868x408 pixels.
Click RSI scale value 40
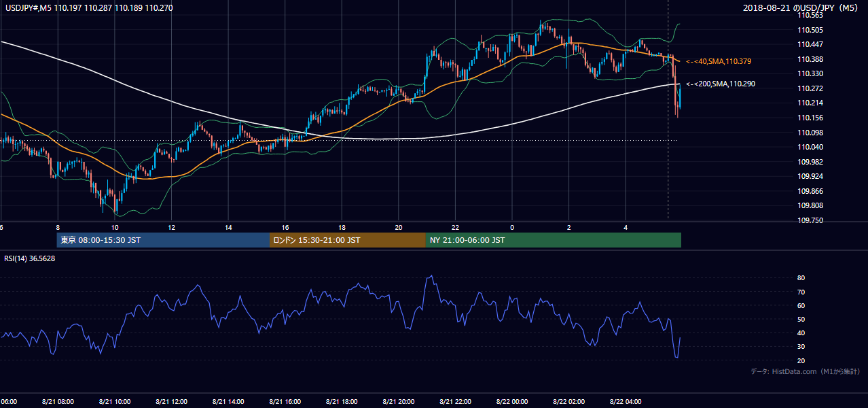point(801,333)
